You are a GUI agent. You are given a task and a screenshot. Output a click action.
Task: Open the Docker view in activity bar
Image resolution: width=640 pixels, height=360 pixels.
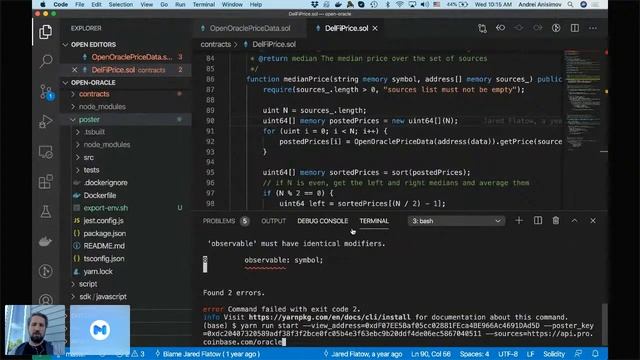46,241
